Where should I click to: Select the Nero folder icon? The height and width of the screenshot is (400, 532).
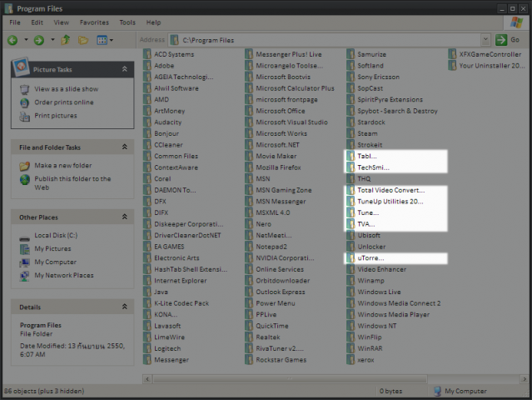tap(249, 224)
